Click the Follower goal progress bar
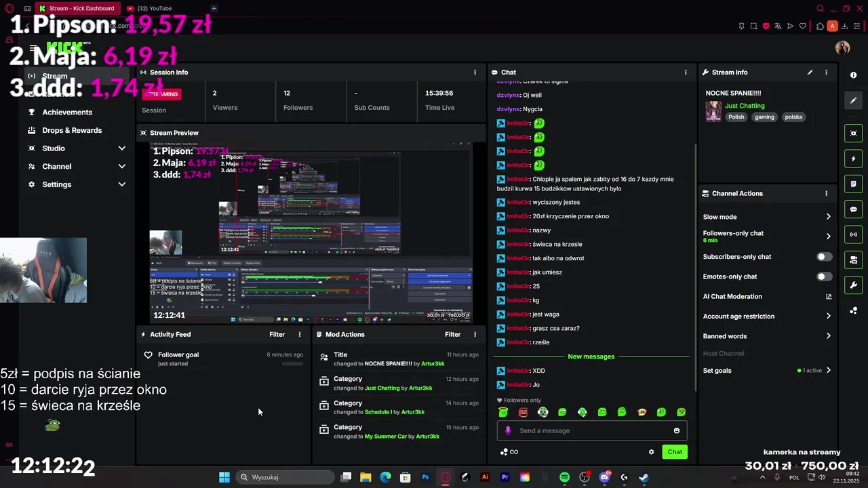Viewport: 868px width, 488px height. tap(292, 364)
